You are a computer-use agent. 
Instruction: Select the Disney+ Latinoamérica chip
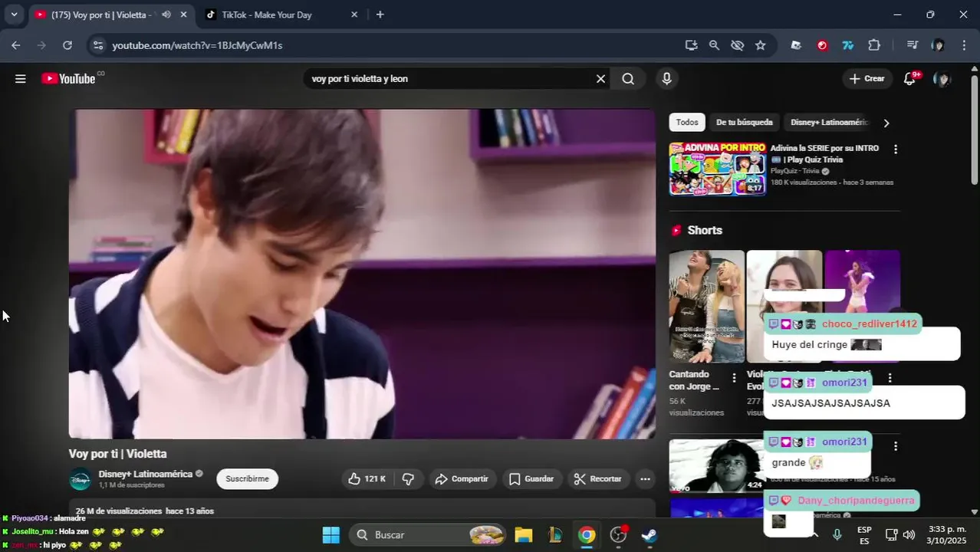coord(828,123)
